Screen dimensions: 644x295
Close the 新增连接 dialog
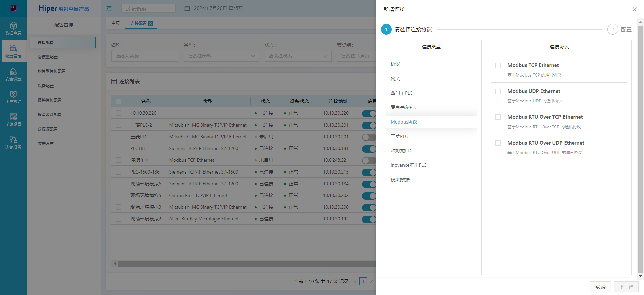pos(634,9)
